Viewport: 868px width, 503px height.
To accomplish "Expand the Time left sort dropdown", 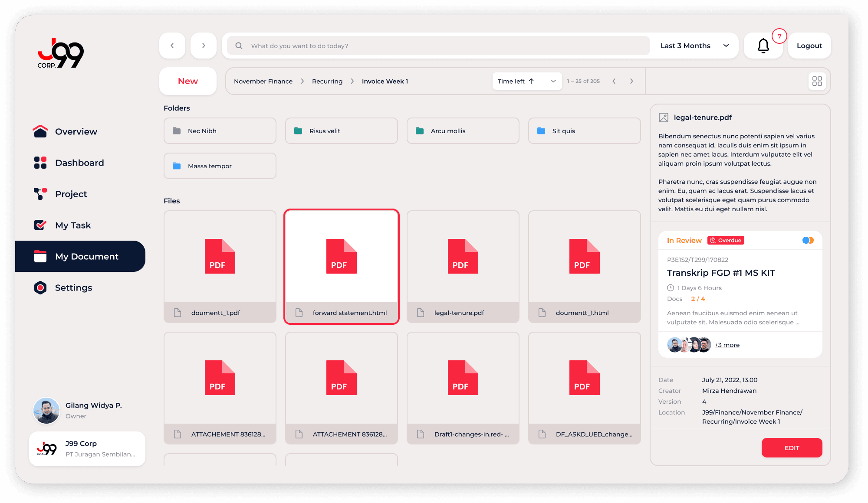I will click(553, 81).
